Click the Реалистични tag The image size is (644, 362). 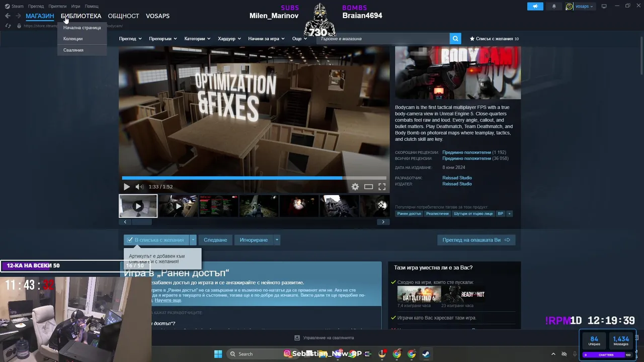[437, 214]
